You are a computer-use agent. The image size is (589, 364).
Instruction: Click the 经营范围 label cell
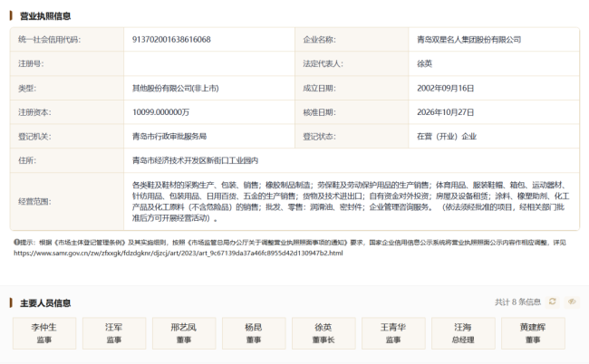point(67,202)
